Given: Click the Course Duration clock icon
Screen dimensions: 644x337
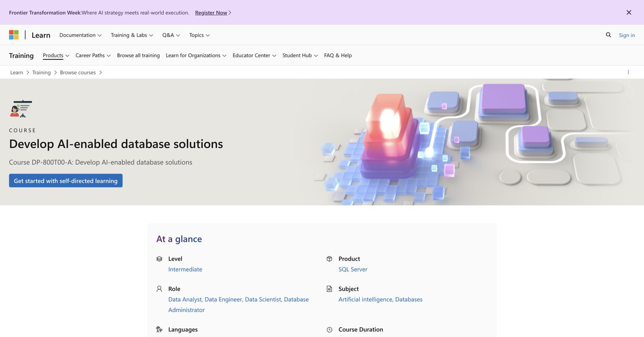Looking at the screenshot, I should click(x=330, y=330).
